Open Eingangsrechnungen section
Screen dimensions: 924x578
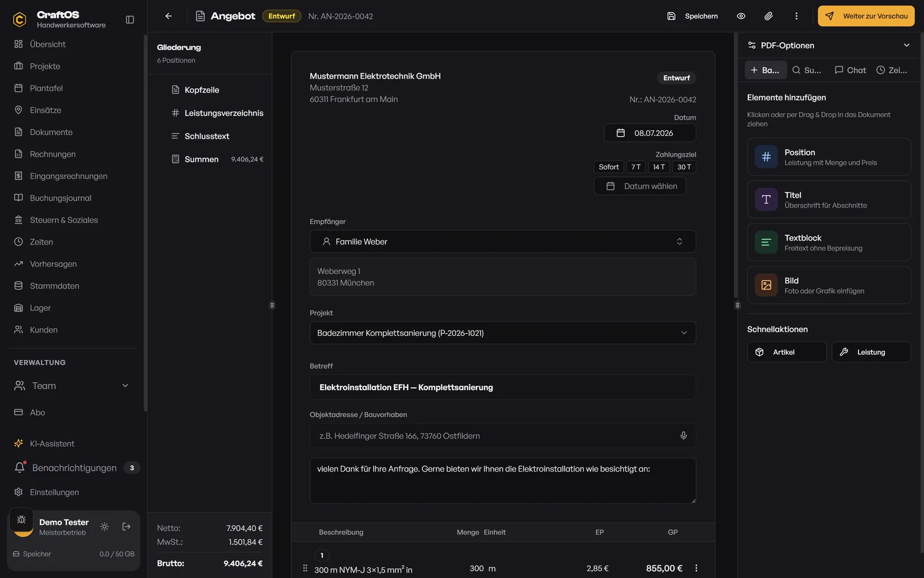pyautogui.click(x=72, y=176)
